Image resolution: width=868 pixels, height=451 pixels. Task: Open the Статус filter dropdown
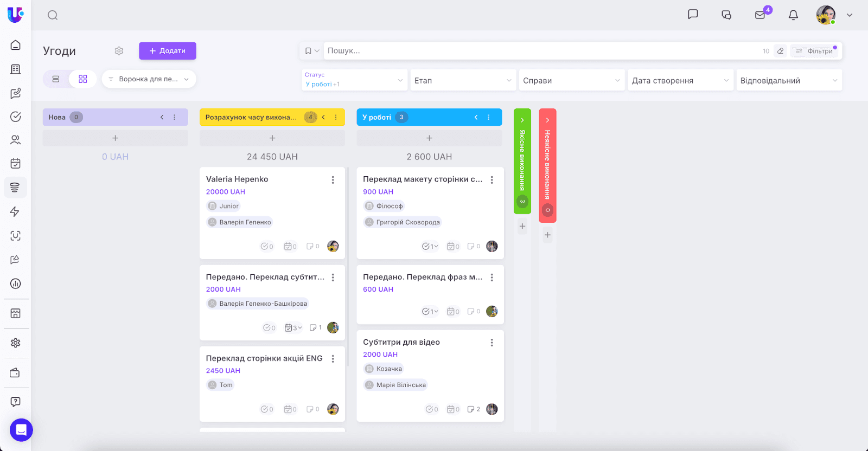[354, 80]
